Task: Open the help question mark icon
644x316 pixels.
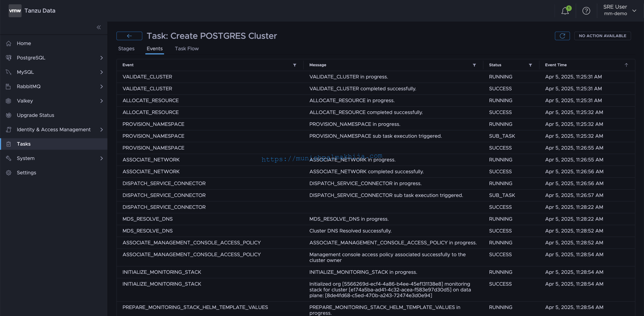Action: click(x=586, y=11)
